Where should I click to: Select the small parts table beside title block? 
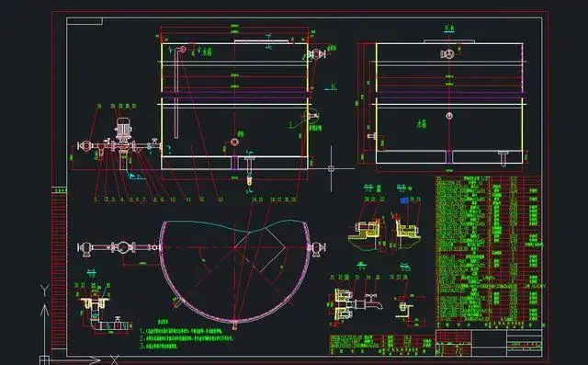(x=382, y=345)
